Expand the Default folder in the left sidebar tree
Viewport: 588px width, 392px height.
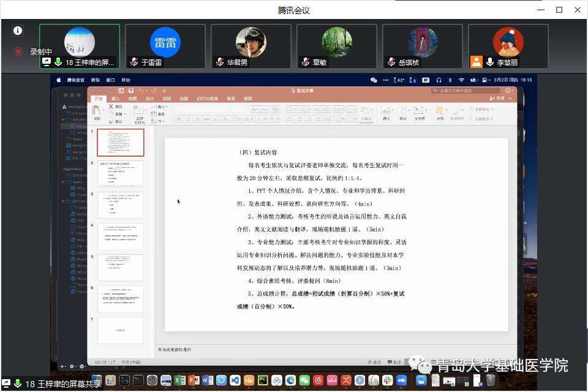point(63,202)
